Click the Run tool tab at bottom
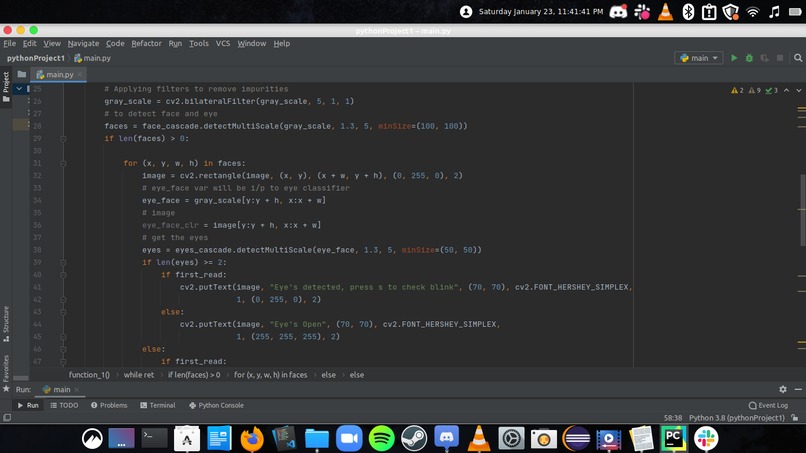 pyautogui.click(x=28, y=405)
